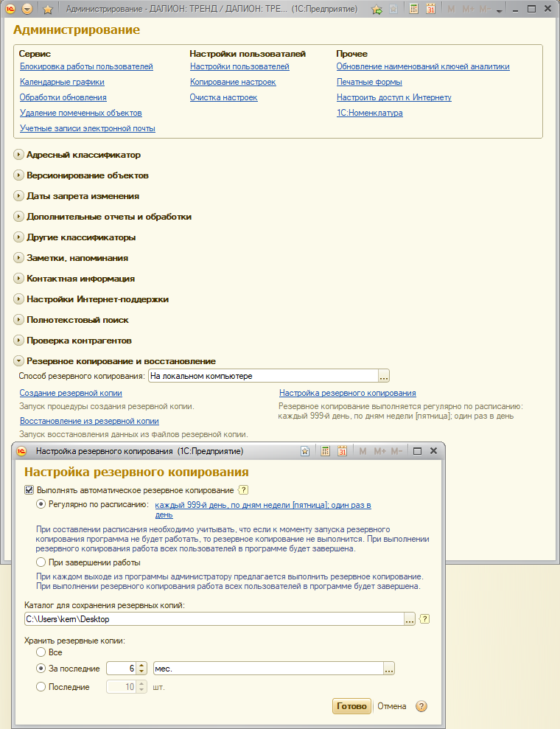Click the M- memory button in main window
560x729 pixels.
click(484, 9)
